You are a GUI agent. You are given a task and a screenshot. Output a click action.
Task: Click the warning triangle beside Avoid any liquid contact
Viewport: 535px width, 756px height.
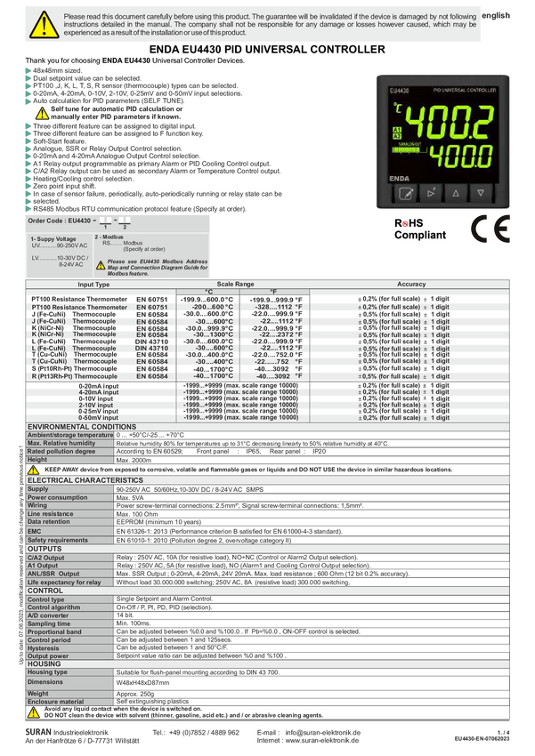tap(33, 712)
